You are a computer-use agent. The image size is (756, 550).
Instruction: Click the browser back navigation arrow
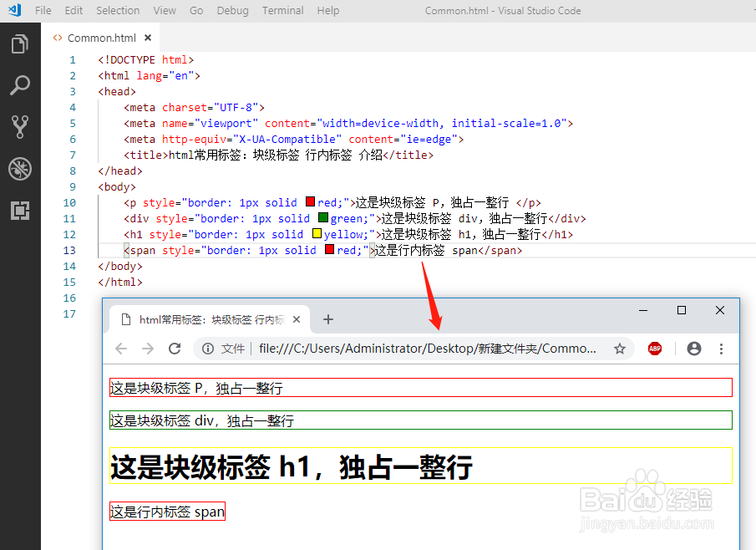point(121,349)
